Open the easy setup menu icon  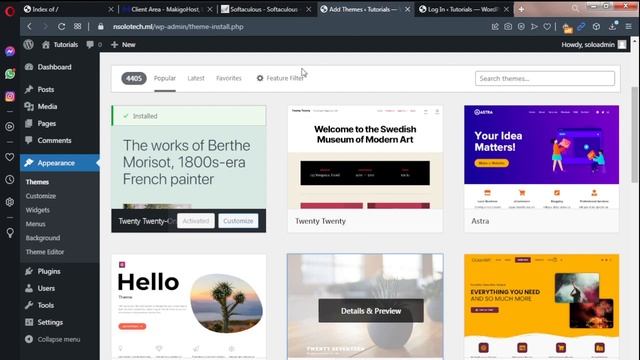(629, 27)
